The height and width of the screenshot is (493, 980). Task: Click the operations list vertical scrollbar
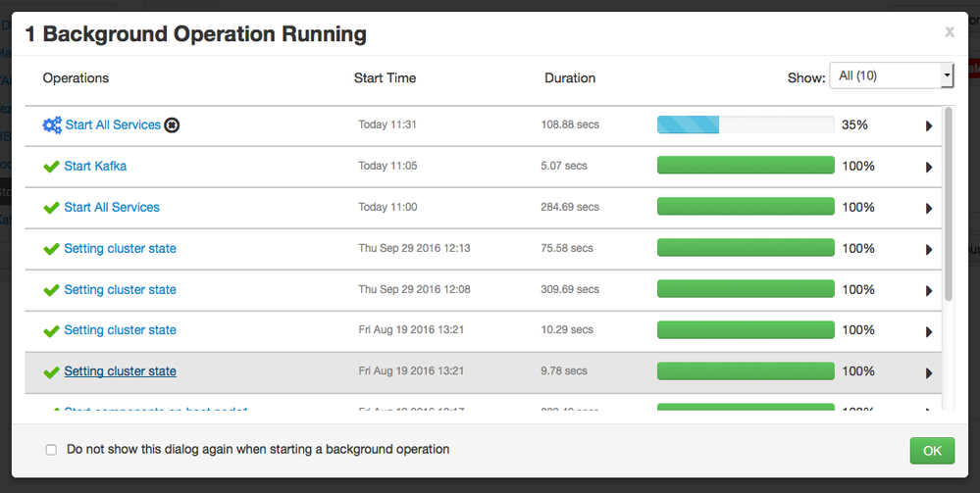click(x=949, y=204)
